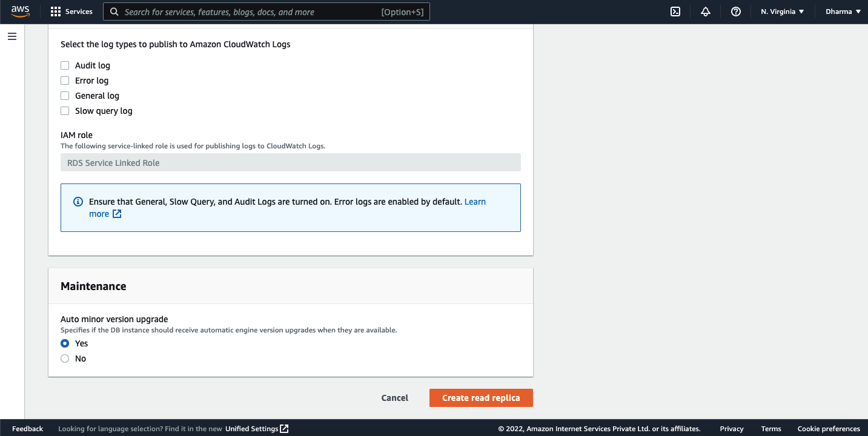Cancel the read replica creation

tap(395, 398)
